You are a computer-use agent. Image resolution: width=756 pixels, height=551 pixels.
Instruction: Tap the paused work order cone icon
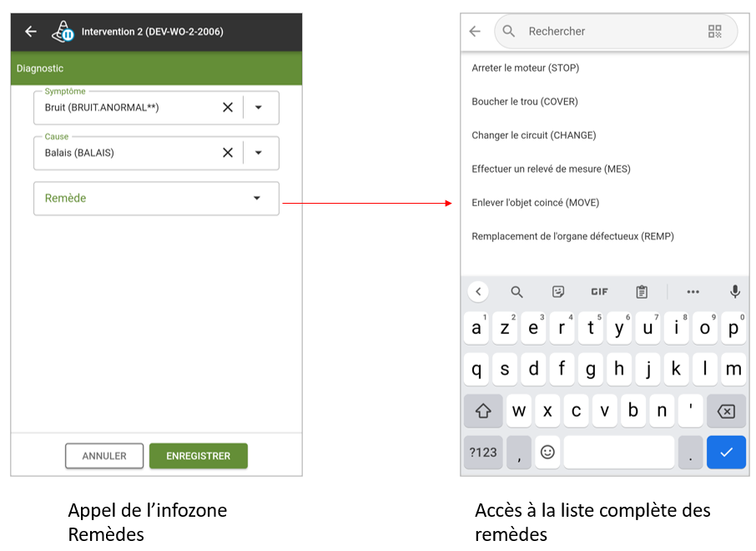tap(63, 32)
